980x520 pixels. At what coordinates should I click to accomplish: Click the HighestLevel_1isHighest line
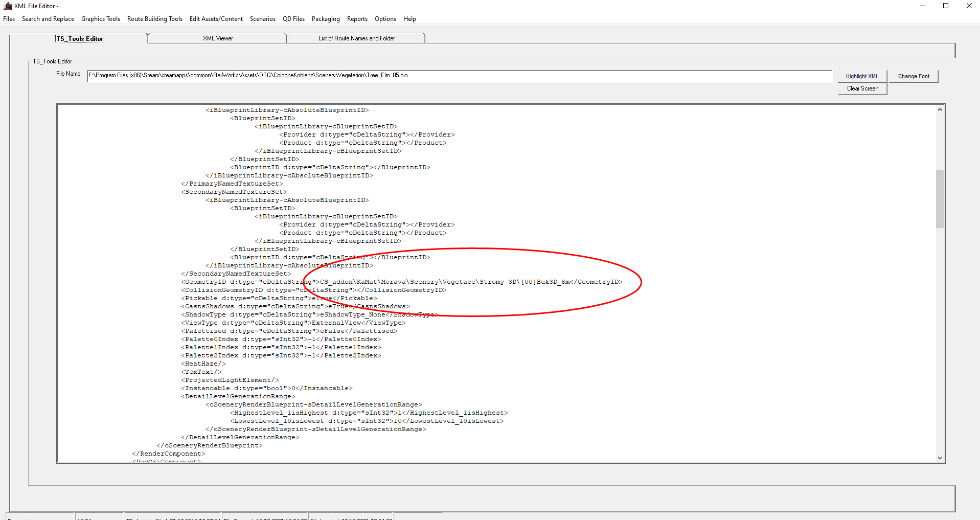[x=369, y=413]
